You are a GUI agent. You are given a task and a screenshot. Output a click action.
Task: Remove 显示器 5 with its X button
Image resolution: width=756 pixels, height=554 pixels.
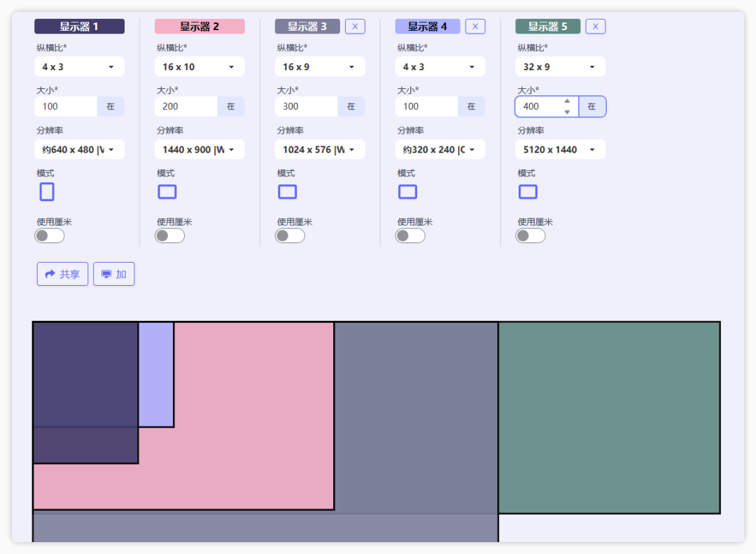596,27
